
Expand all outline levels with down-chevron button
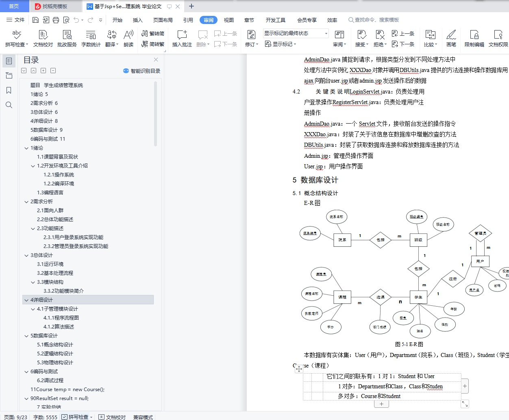pos(24,70)
